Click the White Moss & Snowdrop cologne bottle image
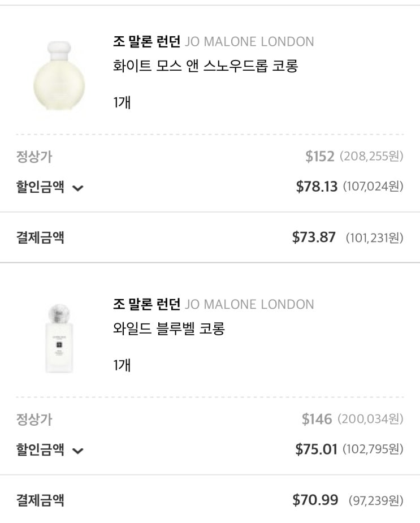Viewport: 420px width, 523px height. (x=59, y=74)
